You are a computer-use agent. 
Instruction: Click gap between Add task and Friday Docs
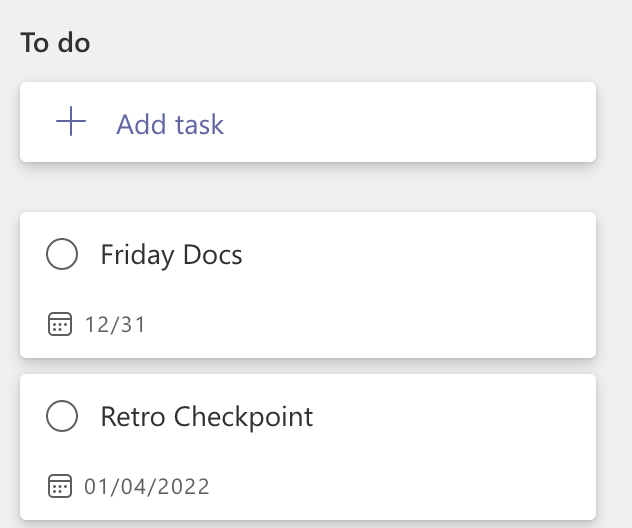pos(308,187)
